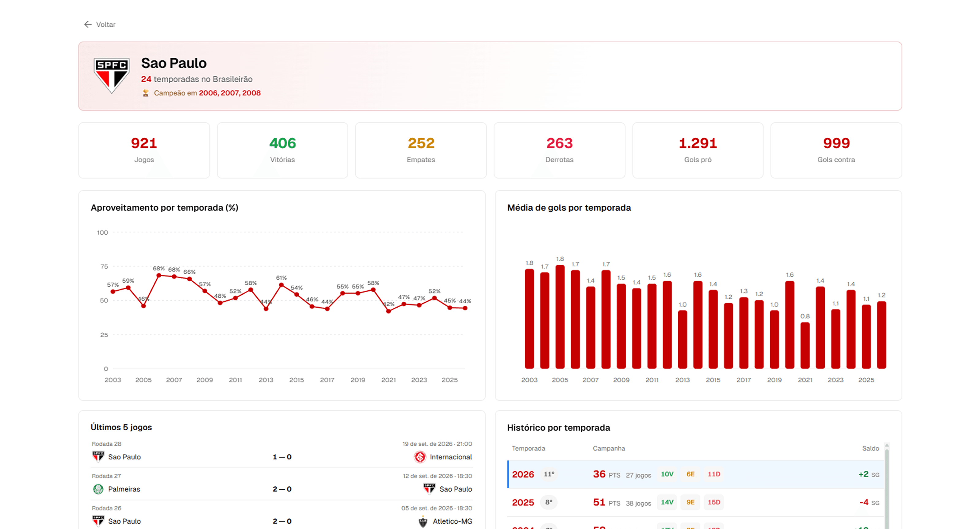980x529 pixels.
Task: Click the 2 — 0 score in Rodada 27
Action: click(282, 489)
